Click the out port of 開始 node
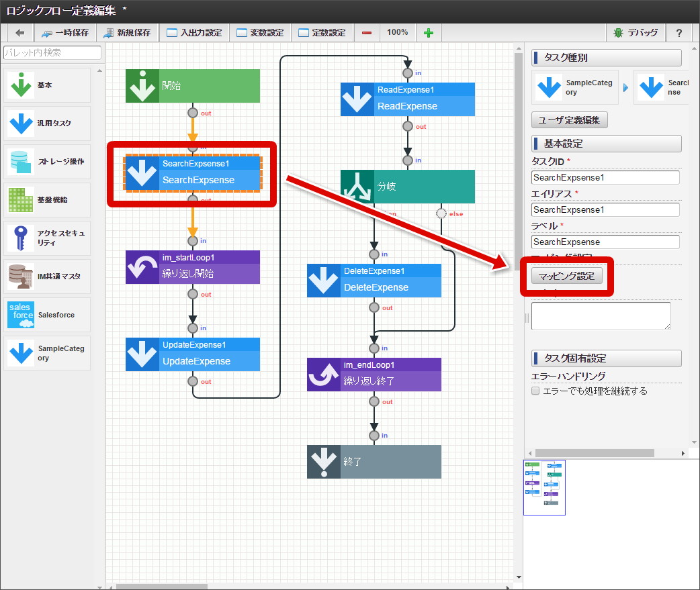 point(193,113)
